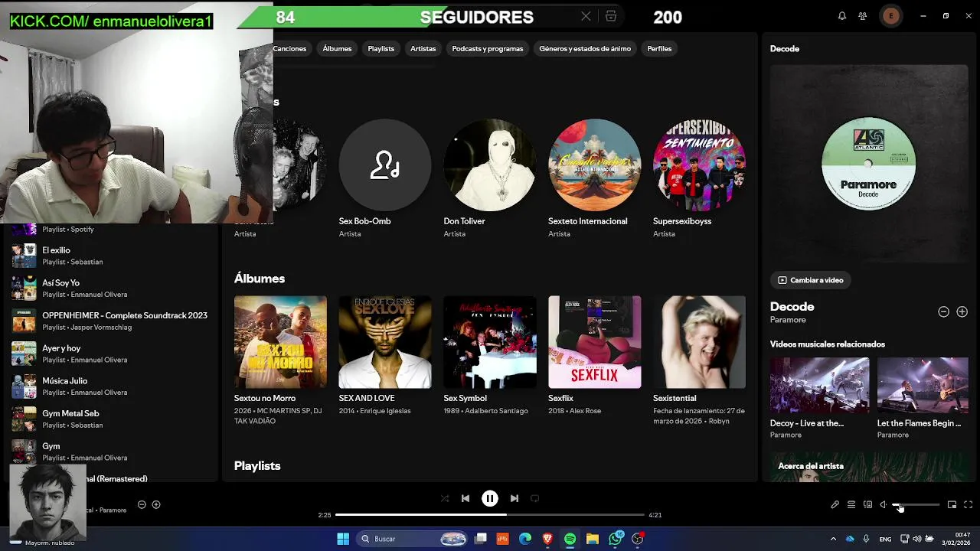Open the SEX AND LOVE album cover

pos(385,342)
